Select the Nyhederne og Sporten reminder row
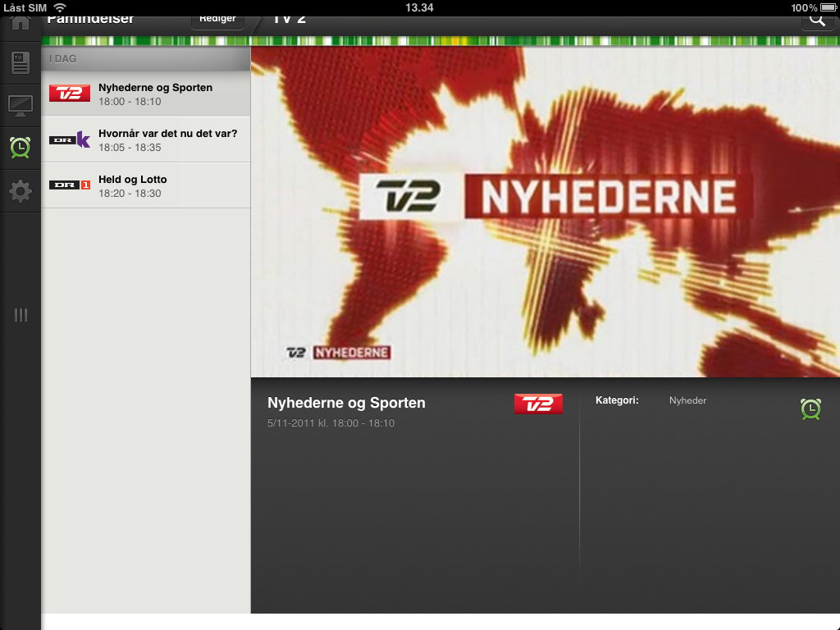Screen dimensions: 840x630 [146, 94]
